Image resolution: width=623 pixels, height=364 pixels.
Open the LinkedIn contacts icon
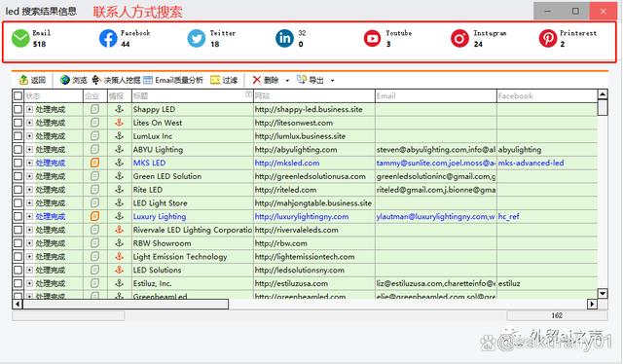click(x=284, y=38)
